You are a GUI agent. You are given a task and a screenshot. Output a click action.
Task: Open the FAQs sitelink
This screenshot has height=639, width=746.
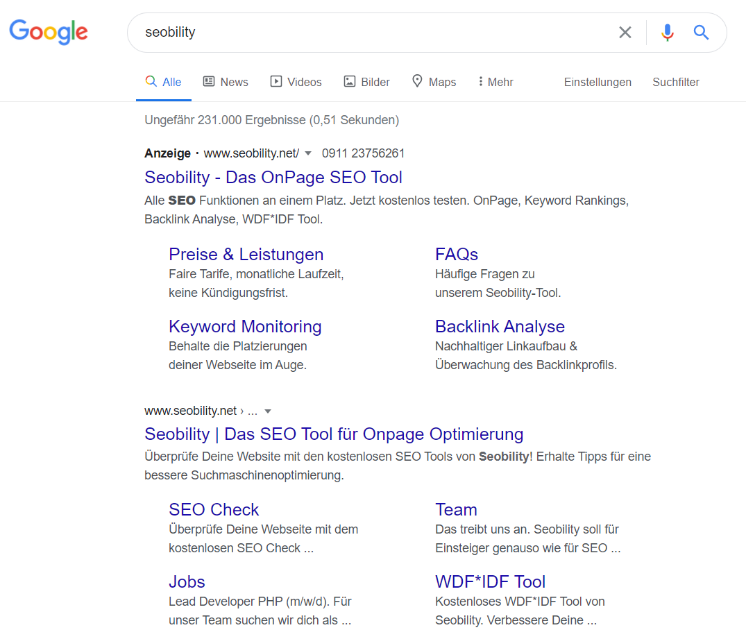pyautogui.click(x=456, y=254)
